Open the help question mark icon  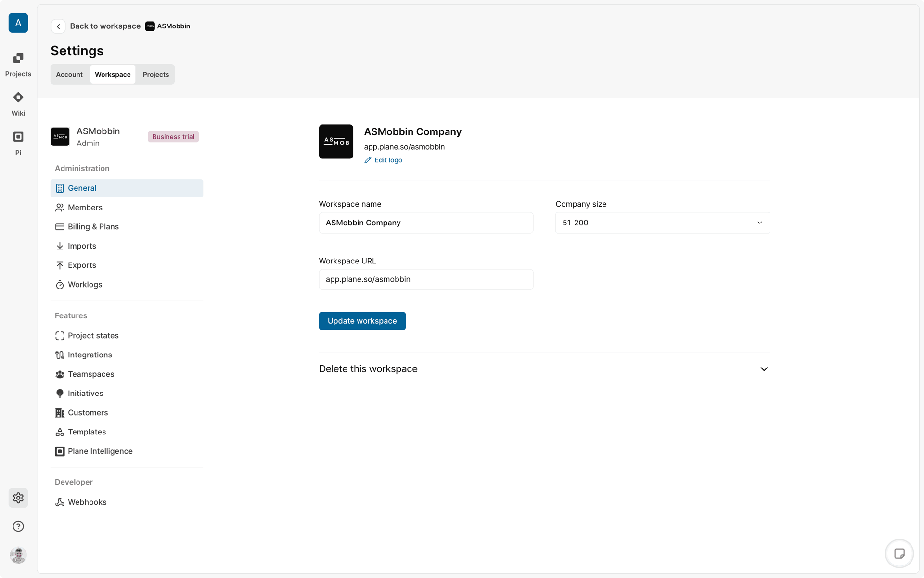coord(18,526)
